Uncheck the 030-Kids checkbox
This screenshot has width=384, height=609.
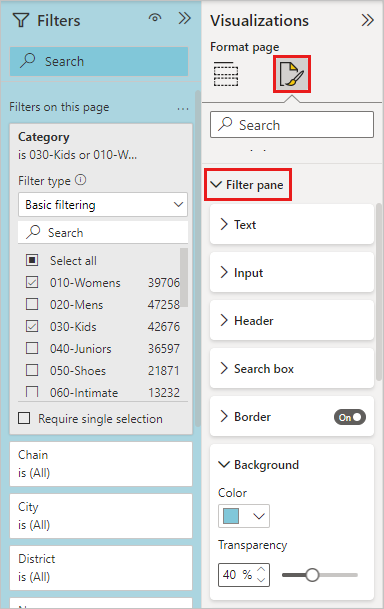32,326
